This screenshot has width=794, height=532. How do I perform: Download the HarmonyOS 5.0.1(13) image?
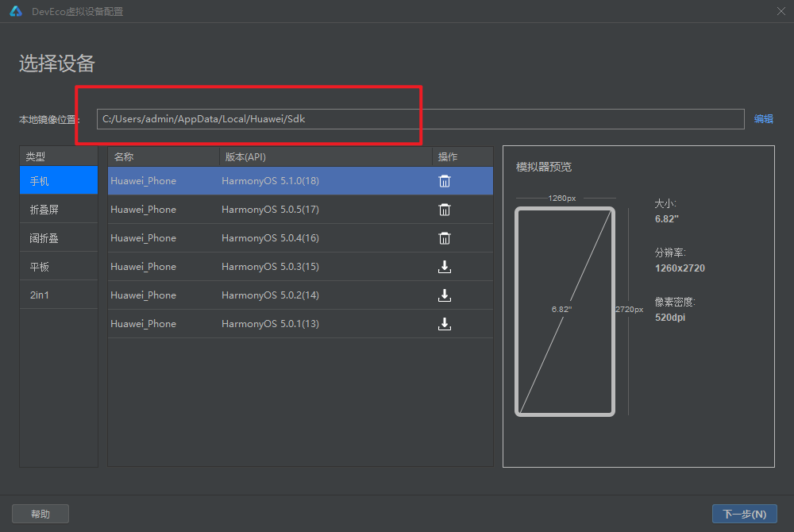pyautogui.click(x=444, y=324)
